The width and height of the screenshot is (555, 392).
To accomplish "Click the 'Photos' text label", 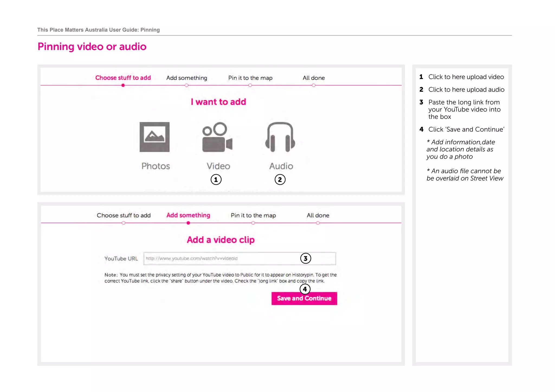I will (156, 166).
